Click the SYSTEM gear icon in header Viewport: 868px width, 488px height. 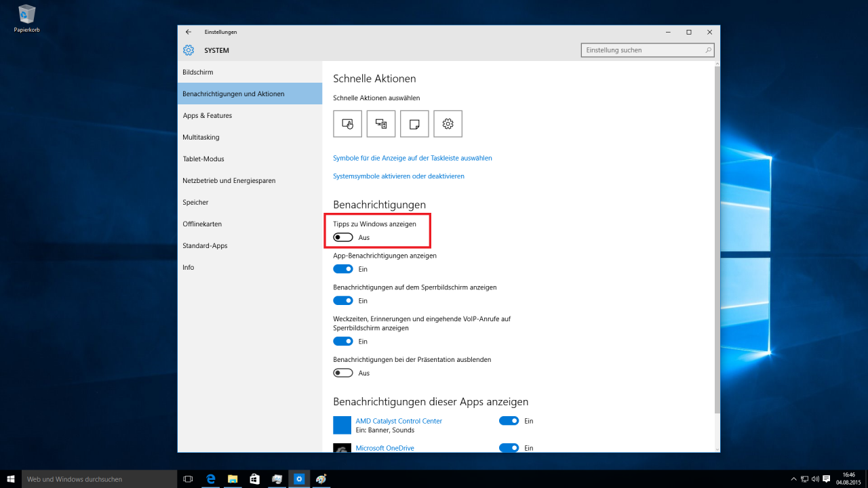(x=189, y=50)
